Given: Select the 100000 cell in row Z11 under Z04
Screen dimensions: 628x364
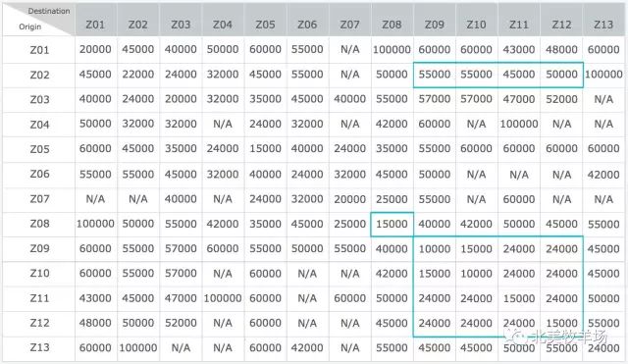Looking at the screenshot, I should [223, 298].
